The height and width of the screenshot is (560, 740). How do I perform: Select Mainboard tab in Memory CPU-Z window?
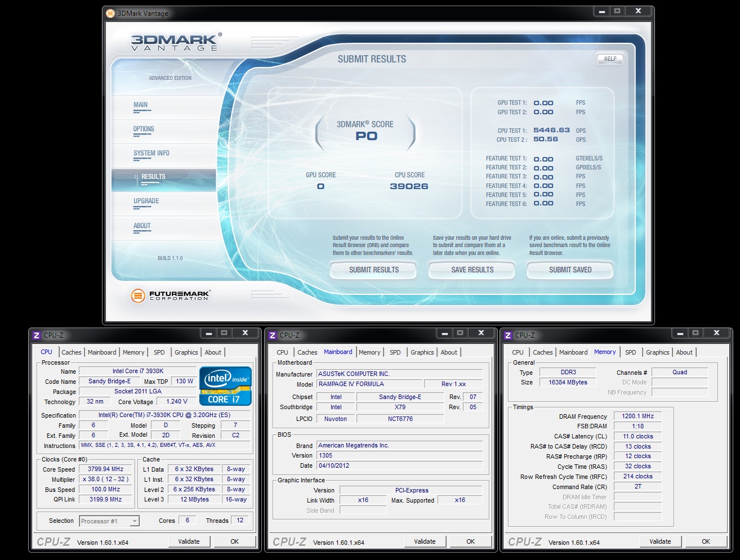(x=573, y=352)
